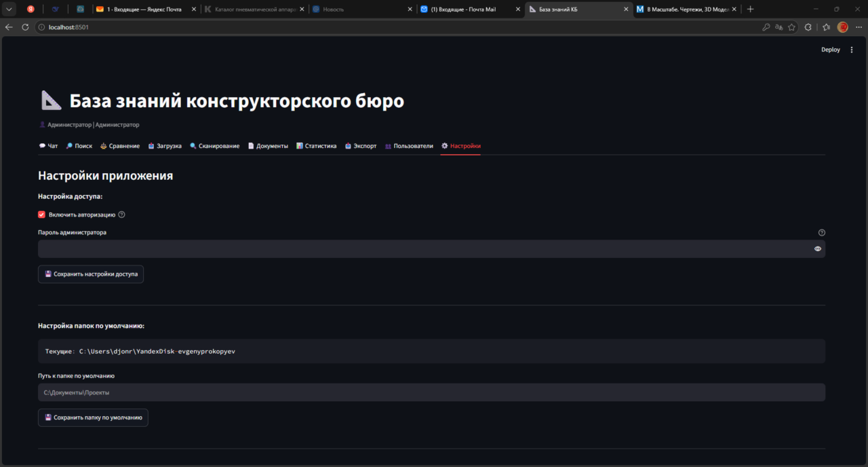
Task: Click the translate page icon
Action: point(778,27)
